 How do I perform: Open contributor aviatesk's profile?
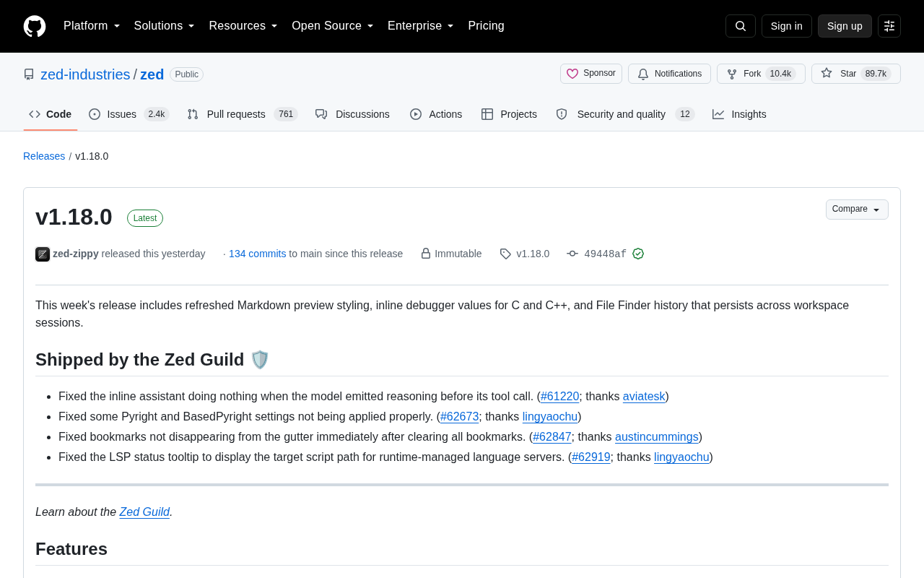[644, 397]
